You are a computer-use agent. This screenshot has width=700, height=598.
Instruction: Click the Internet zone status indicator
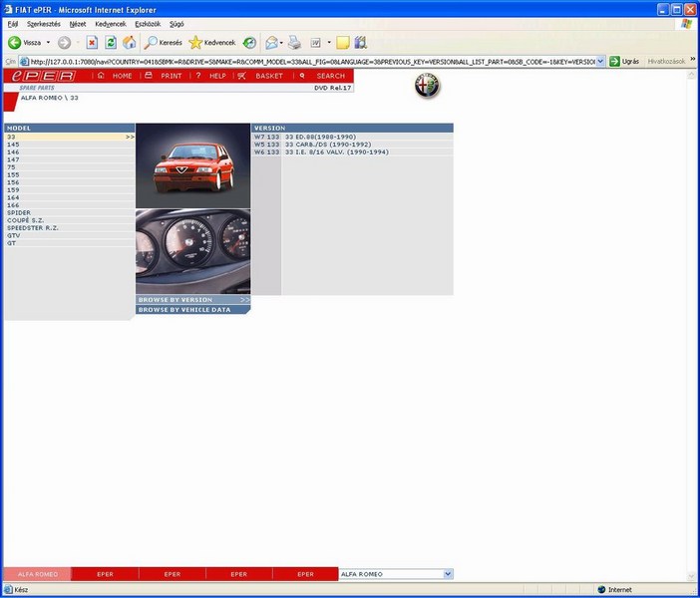pos(614,589)
